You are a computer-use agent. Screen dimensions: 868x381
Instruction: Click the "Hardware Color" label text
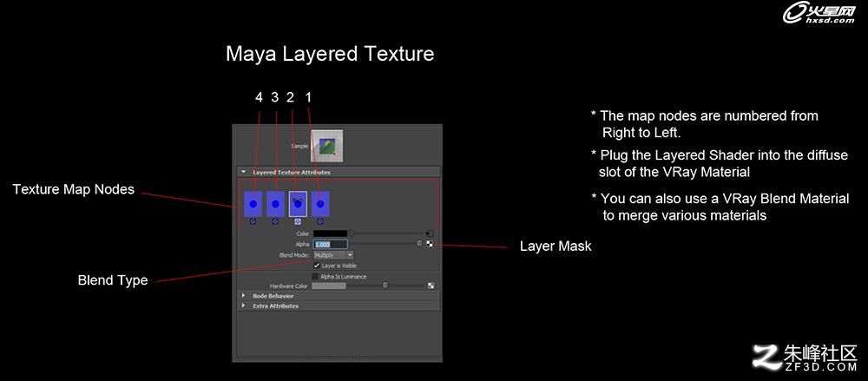(x=288, y=286)
